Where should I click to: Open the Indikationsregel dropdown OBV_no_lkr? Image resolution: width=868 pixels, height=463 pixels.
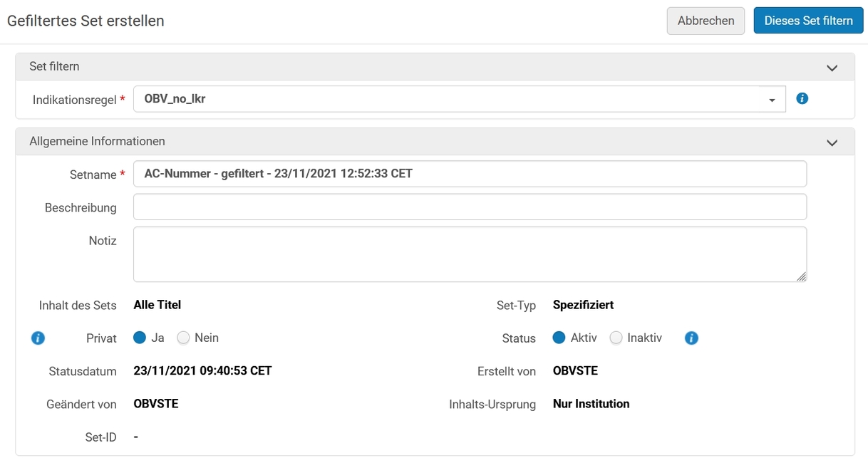(x=459, y=99)
